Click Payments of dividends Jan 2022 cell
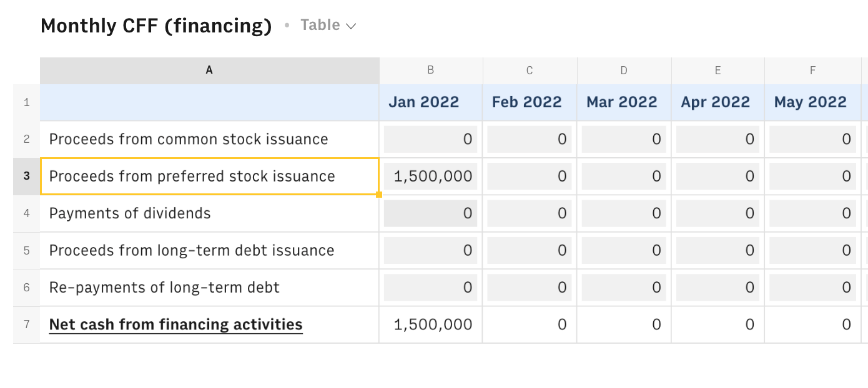This screenshot has height=388, width=868. 430,213
